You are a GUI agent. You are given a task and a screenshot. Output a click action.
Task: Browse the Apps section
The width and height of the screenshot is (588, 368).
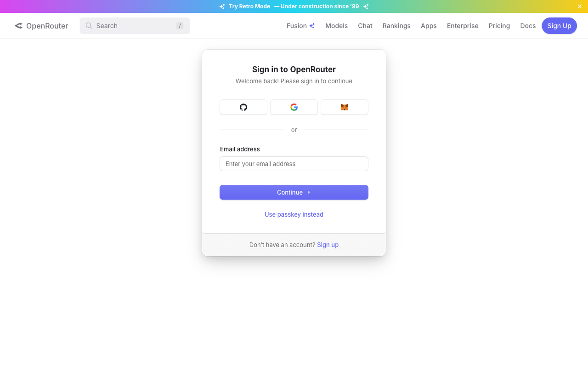tap(429, 26)
